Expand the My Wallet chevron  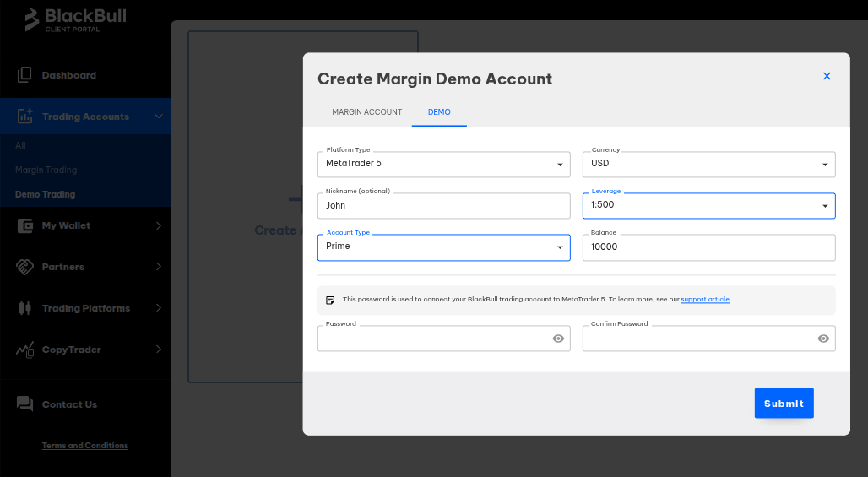[159, 225]
